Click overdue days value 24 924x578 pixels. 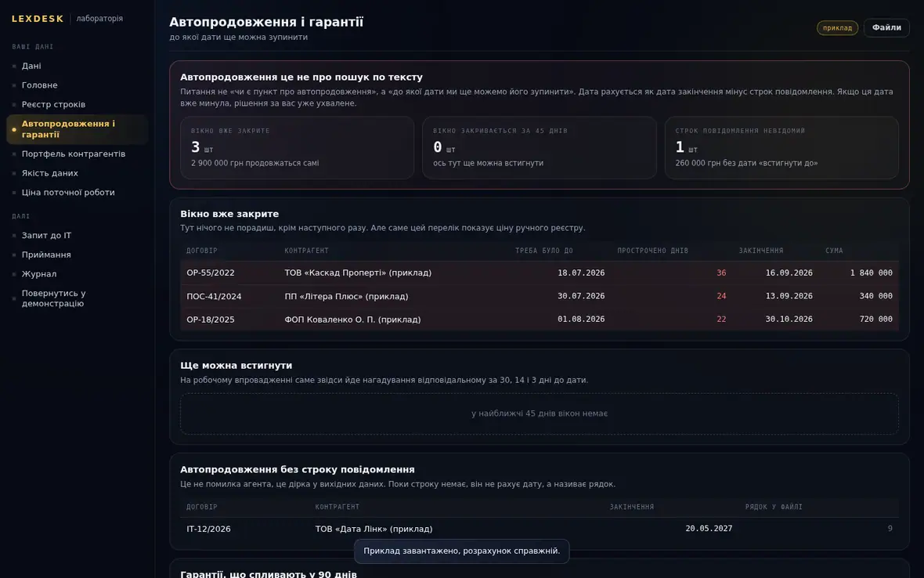(x=721, y=296)
